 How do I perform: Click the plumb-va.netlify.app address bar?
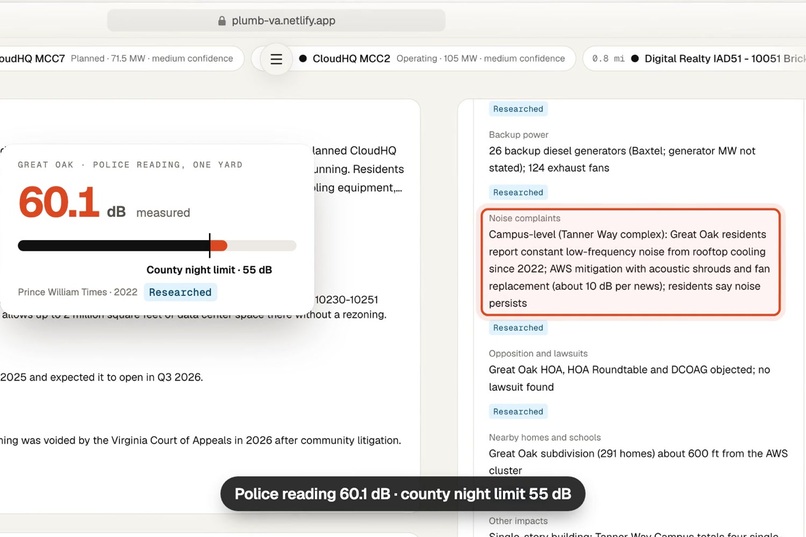pyautogui.click(x=276, y=21)
